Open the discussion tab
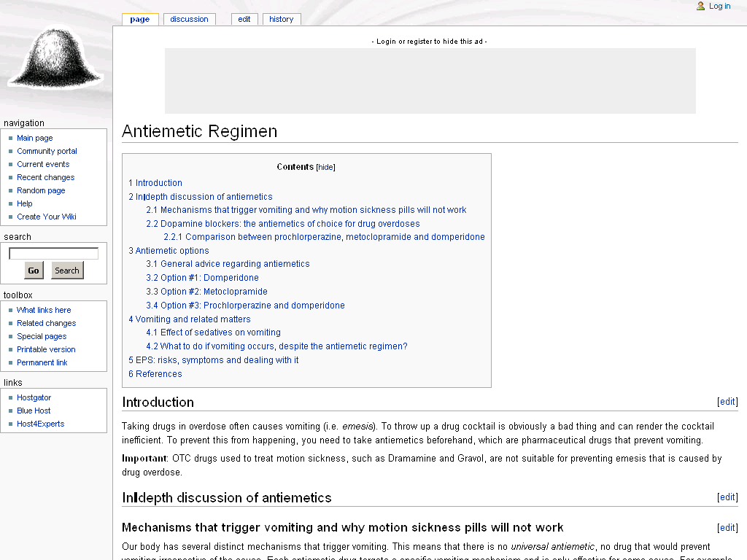Image resolution: width=747 pixels, height=560 pixels. 189,19
